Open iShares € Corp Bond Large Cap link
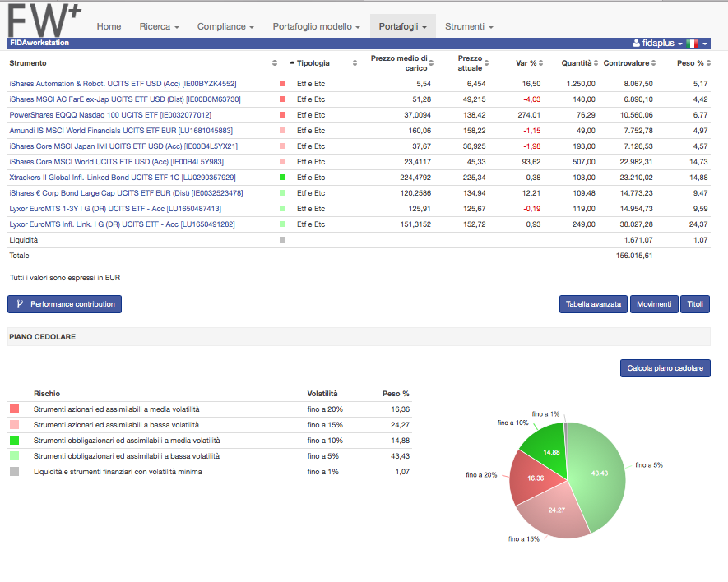Viewport: 728px width, 582px height. pyautogui.click(x=127, y=193)
